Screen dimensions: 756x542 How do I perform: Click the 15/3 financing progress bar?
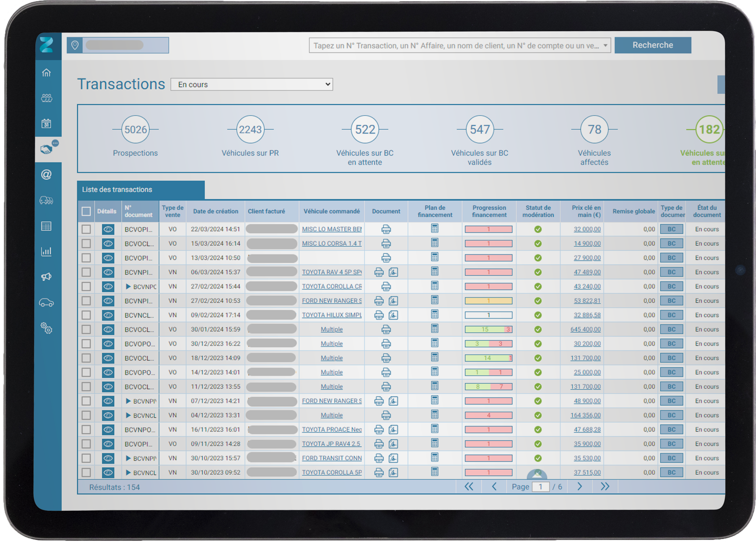[488, 330]
